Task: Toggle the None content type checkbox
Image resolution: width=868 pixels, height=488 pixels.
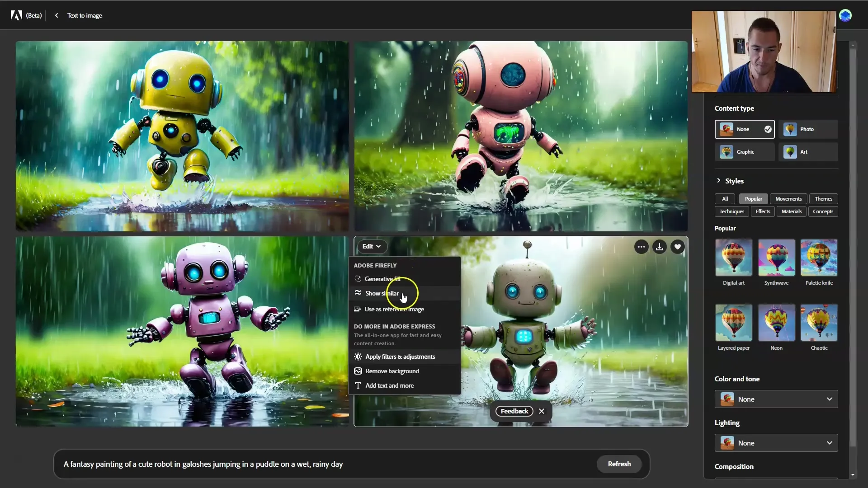Action: coord(769,129)
